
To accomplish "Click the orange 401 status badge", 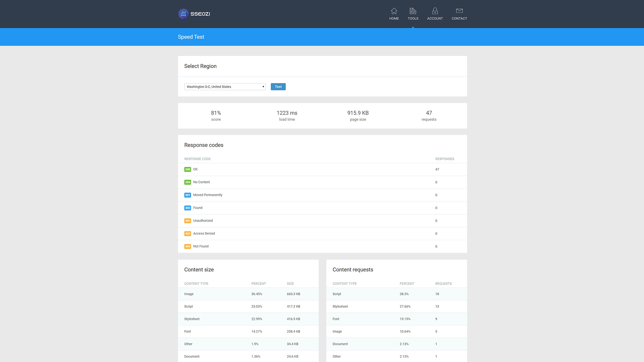I will (x=187, y=221).
